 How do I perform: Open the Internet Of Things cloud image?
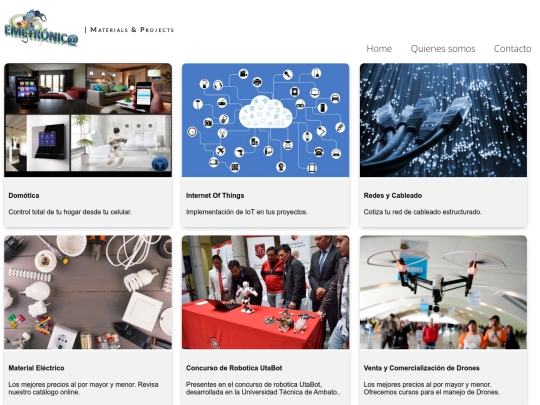coord(266,120)
